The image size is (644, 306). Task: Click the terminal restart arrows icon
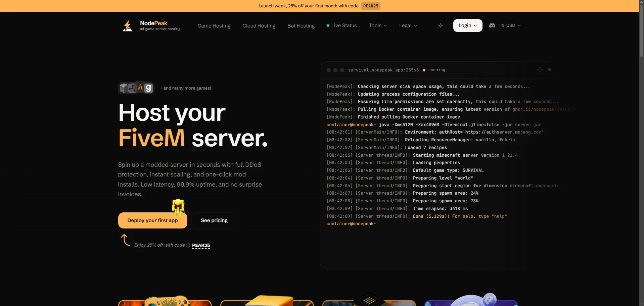[x=540, y=69]
